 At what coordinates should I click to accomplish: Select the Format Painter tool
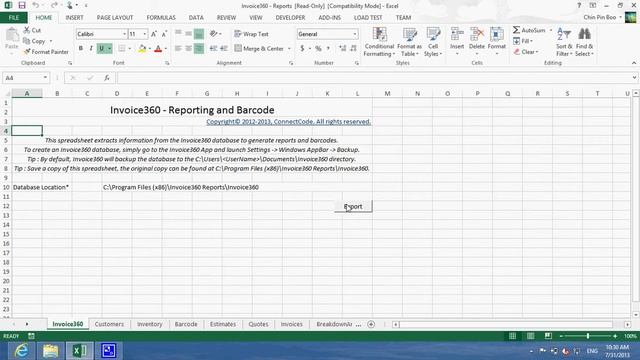46,52
